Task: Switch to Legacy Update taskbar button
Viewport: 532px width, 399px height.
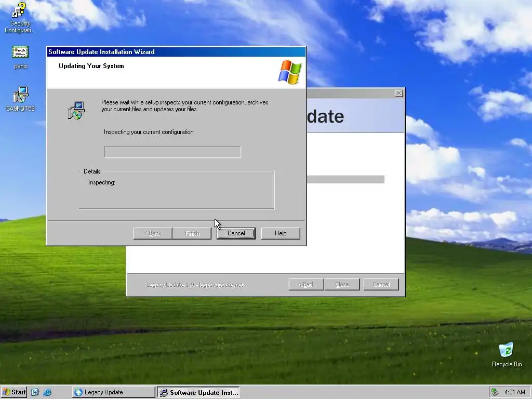Action: click(x=113, y=392)
